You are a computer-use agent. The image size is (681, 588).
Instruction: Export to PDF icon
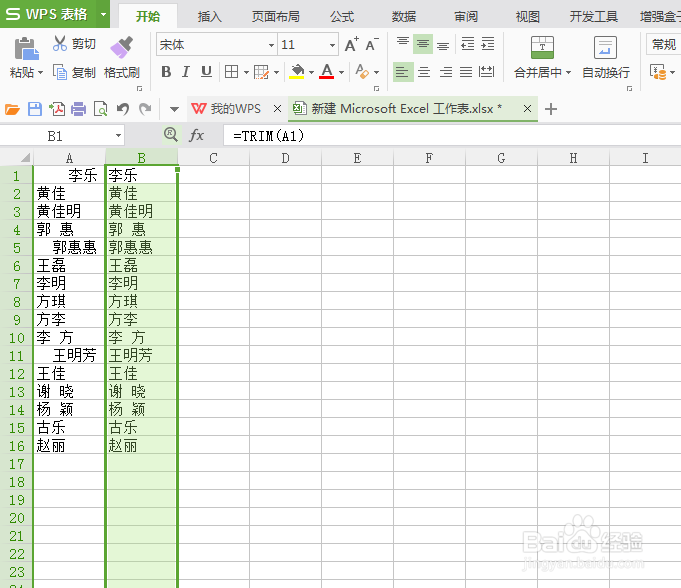57,109
